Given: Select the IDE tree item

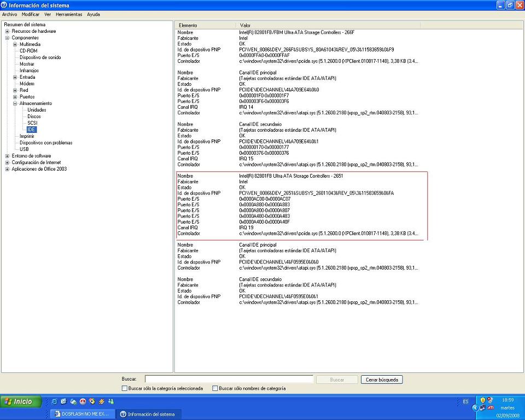Looking at the screenshot, I should coord(31,129).
